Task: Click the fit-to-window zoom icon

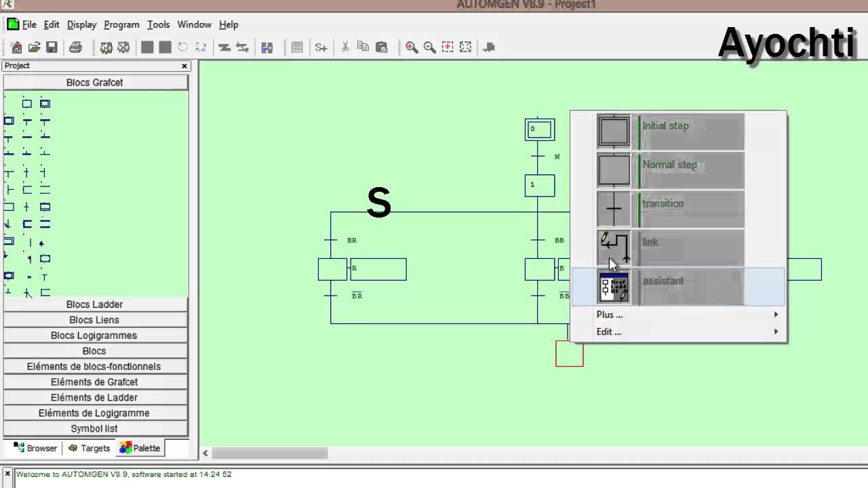Action: tap(465, 47)
